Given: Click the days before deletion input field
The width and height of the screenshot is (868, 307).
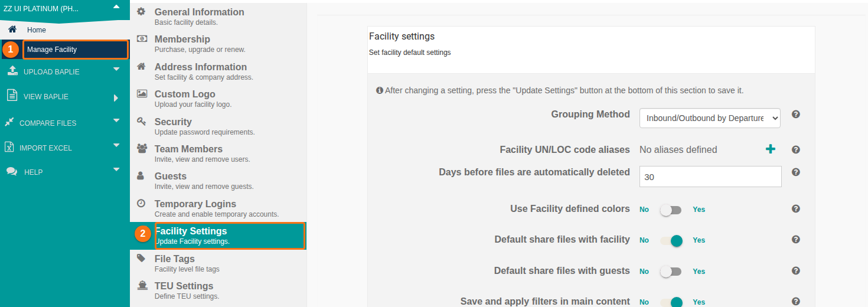Looking at the screenshot, I should pyautogui.click(x=710, y=177).
